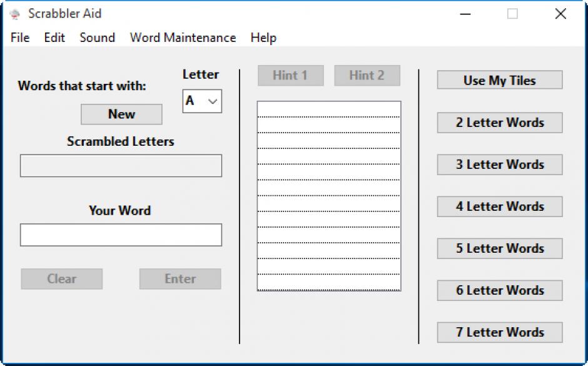This screenshot has width=588, height=366.
Task: Click the Scrabbler Aid title bar icon
Action: (15, 14)
